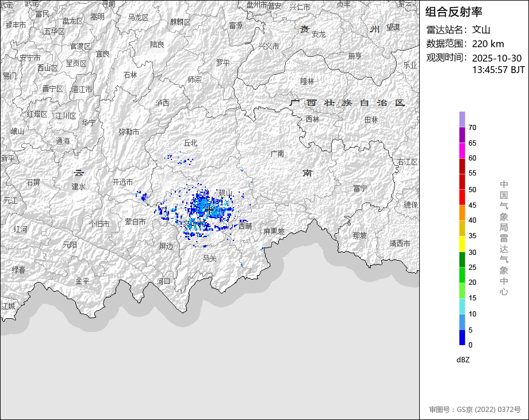The width and height of the screenshot is (529, 420).
Task: Select the dark blue 0–5 dBZ legend color
Action: click(x=462, y=337)
